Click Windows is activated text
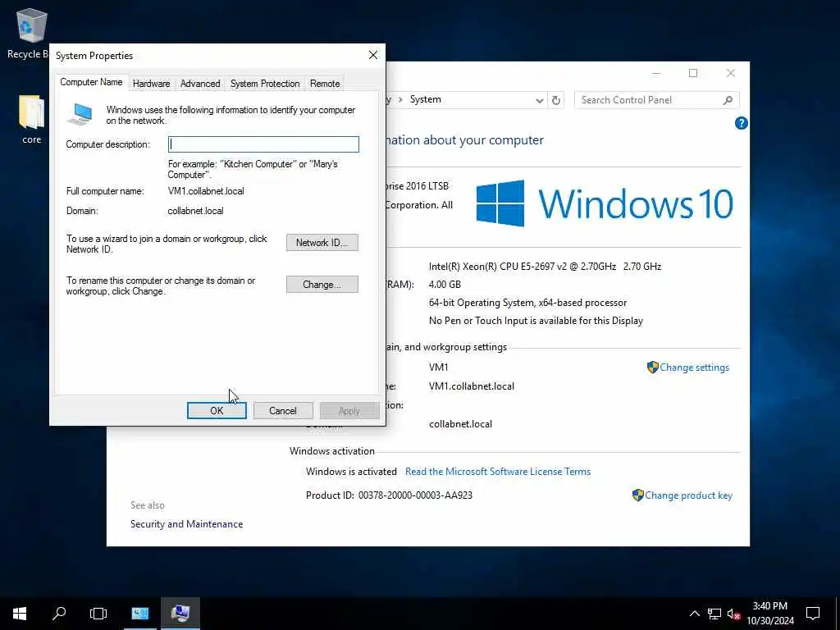840x630 pixels. point(351,472)
